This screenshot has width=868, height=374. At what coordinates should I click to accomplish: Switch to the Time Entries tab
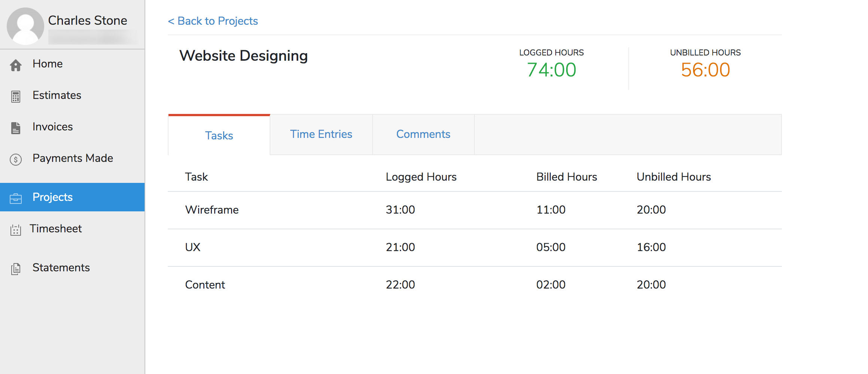click(321, 134)
